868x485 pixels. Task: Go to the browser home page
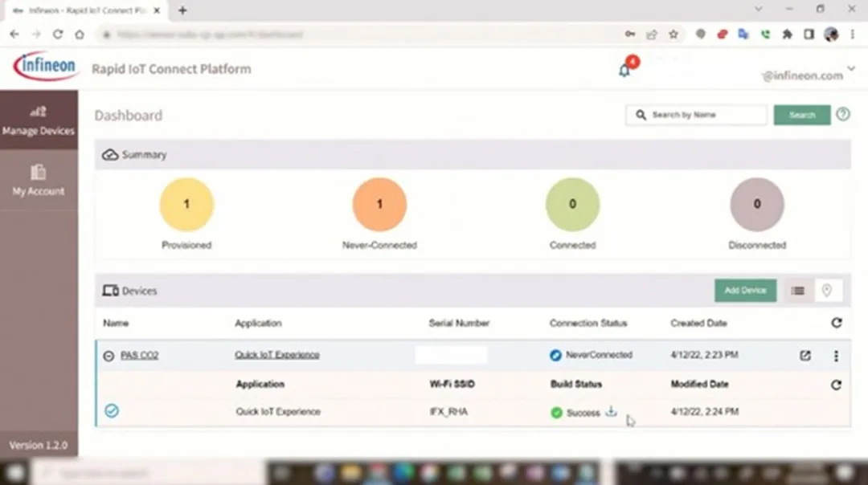click(80, 35)
